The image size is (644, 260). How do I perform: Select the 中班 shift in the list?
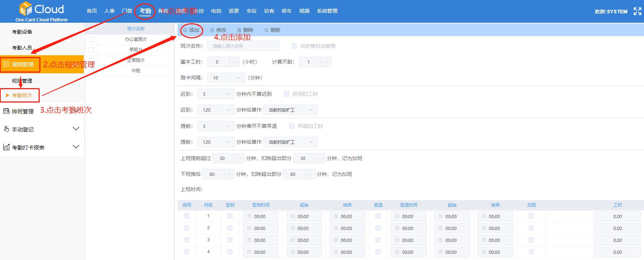(x=136, y=71)
